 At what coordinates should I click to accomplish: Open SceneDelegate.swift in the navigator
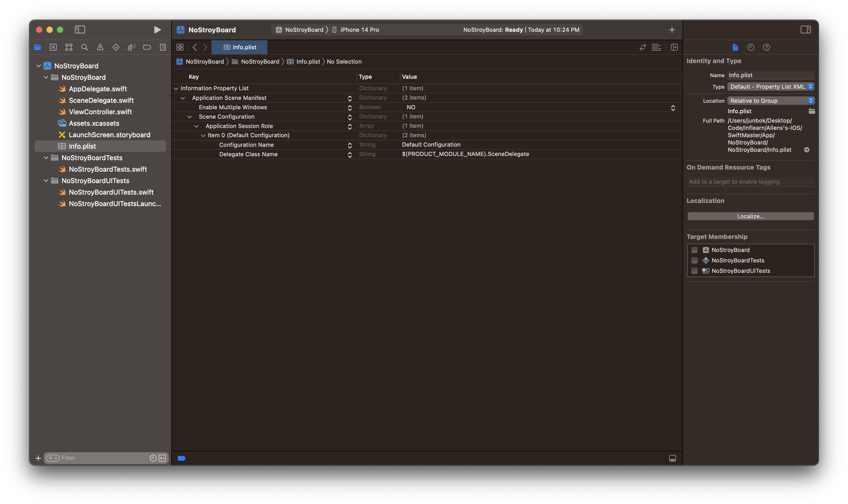pyautogui.click(x=101, y=100)
